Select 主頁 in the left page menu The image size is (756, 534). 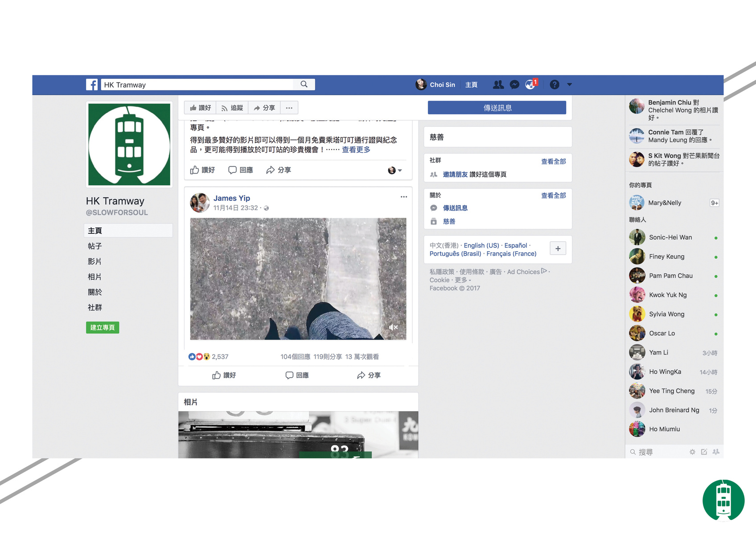[128, 231]
